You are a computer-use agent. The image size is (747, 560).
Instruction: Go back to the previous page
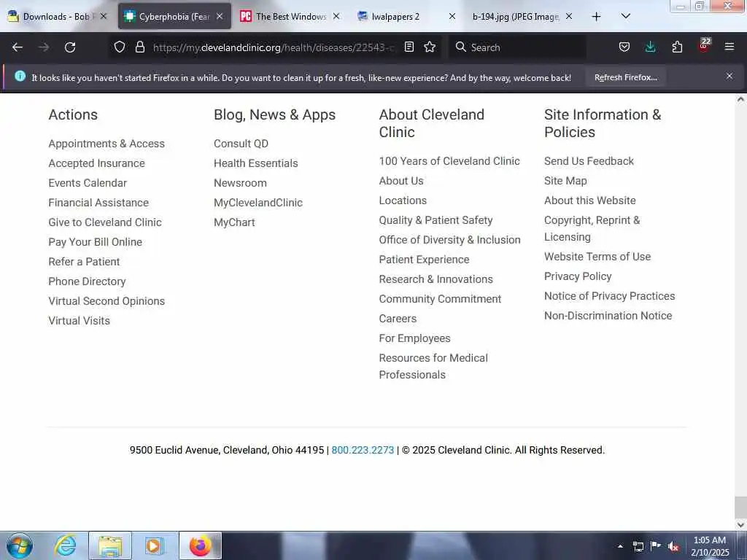click(x=18, y=47)
